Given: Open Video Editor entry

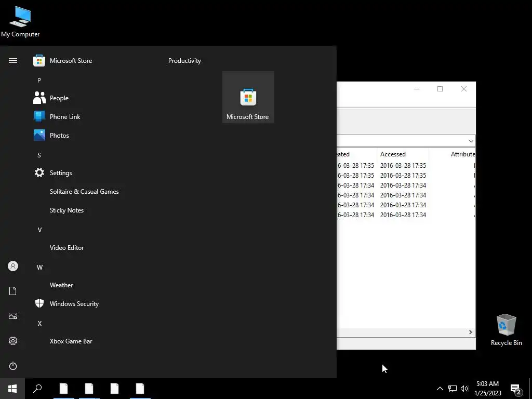Looking at the screenshot, I should coord(66,248).
